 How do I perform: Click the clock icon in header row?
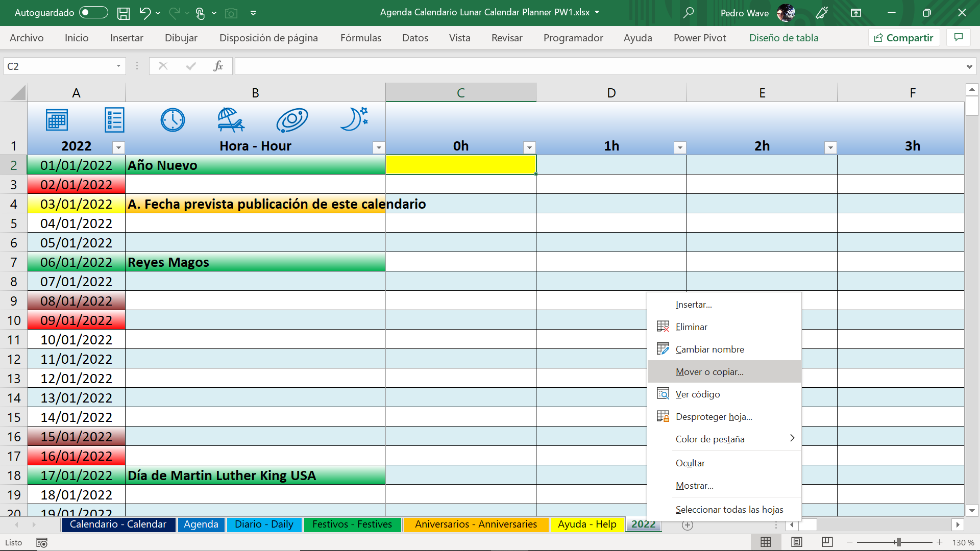(x=173, y=120)
